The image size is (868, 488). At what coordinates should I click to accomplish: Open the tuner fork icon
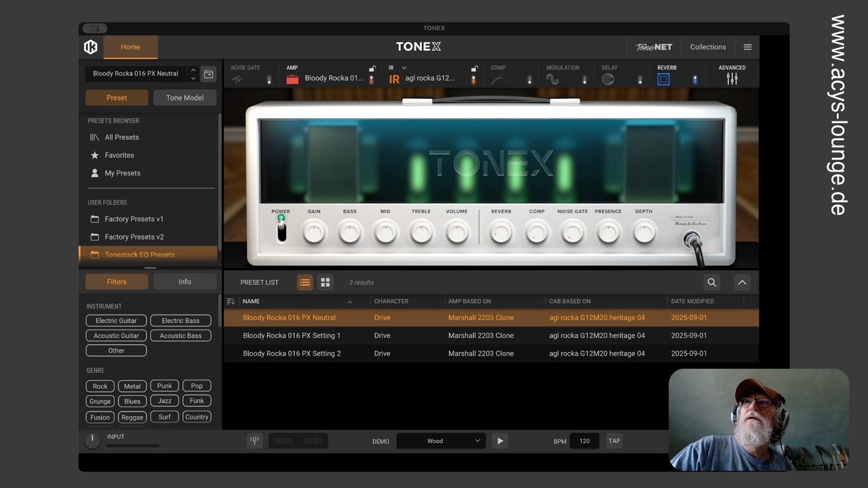pos(254,441)
